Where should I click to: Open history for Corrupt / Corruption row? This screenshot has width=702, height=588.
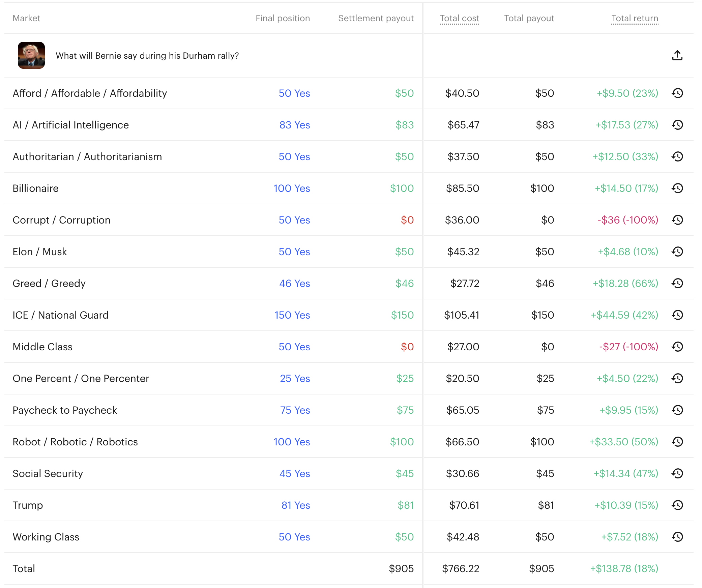tap(677, 220)
